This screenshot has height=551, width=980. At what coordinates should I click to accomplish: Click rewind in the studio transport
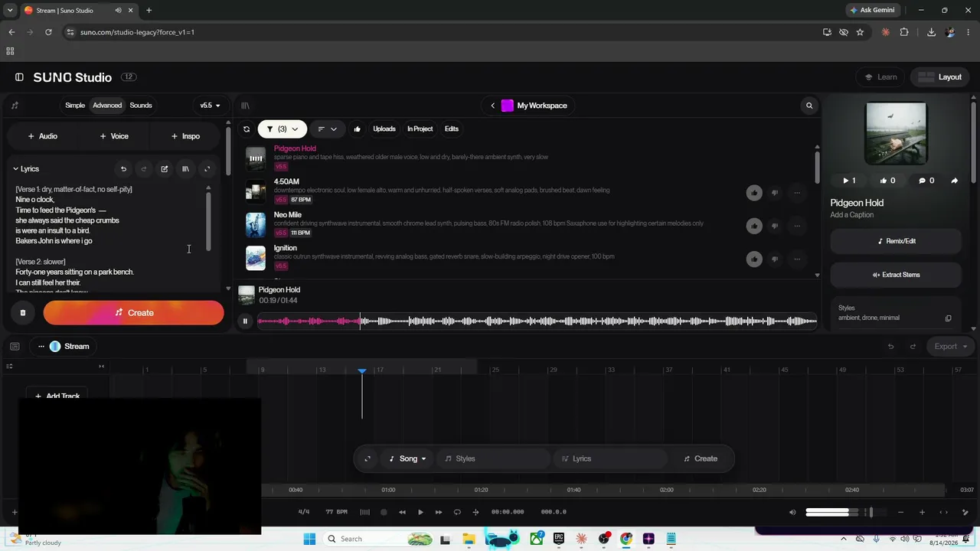(402, 512)
